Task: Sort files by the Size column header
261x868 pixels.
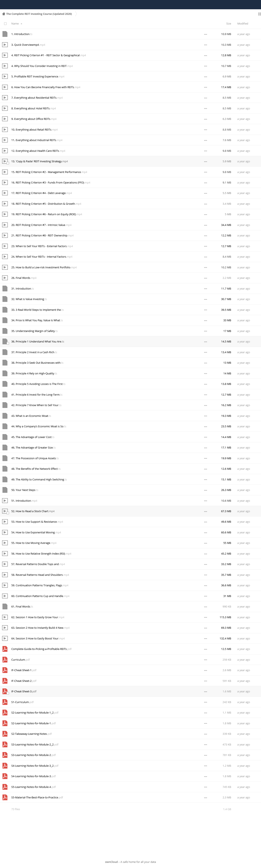Action: coord(228,24)
